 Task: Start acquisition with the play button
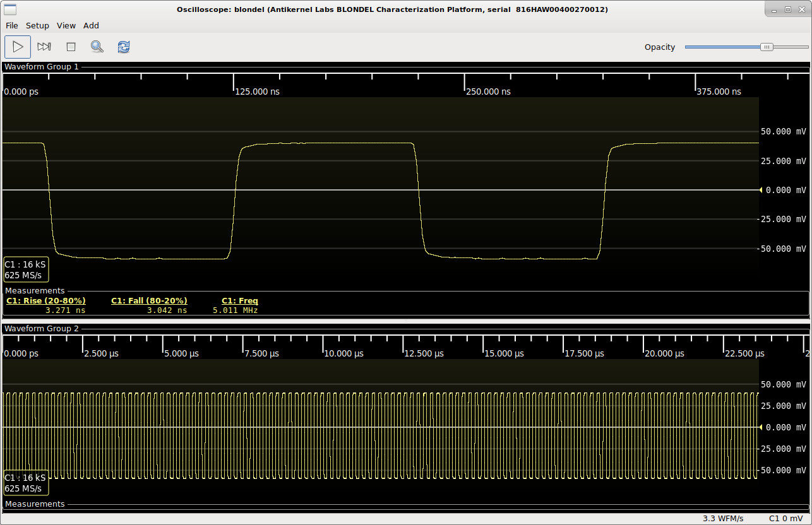pyautogui.click(x=18, y=47)
